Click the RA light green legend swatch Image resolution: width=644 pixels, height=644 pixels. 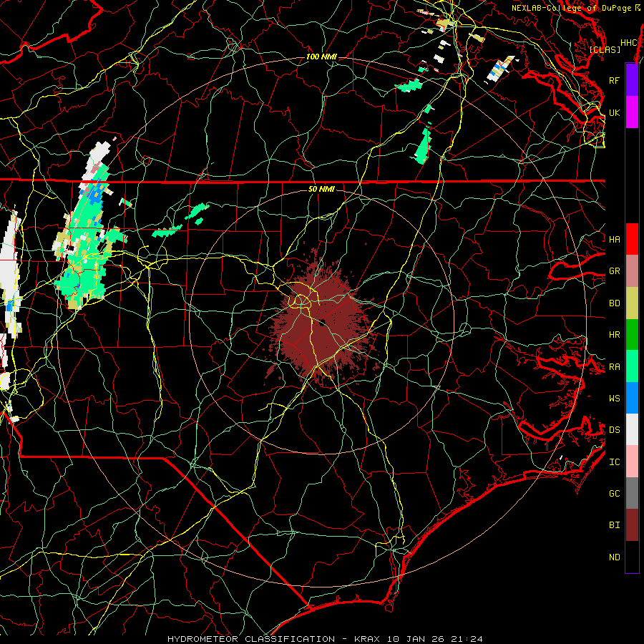point(632,366)
